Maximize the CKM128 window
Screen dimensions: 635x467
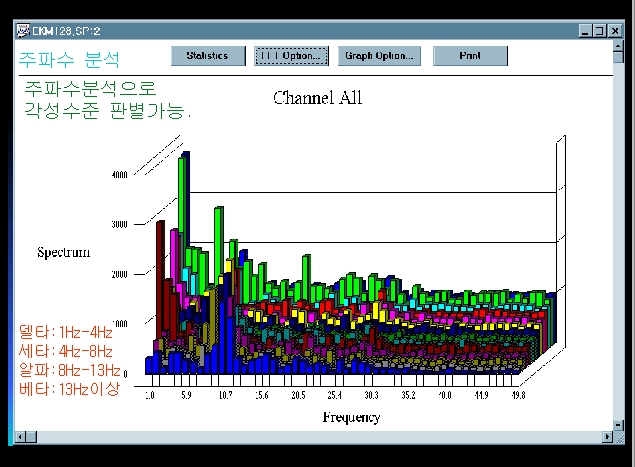pos(599,31)
